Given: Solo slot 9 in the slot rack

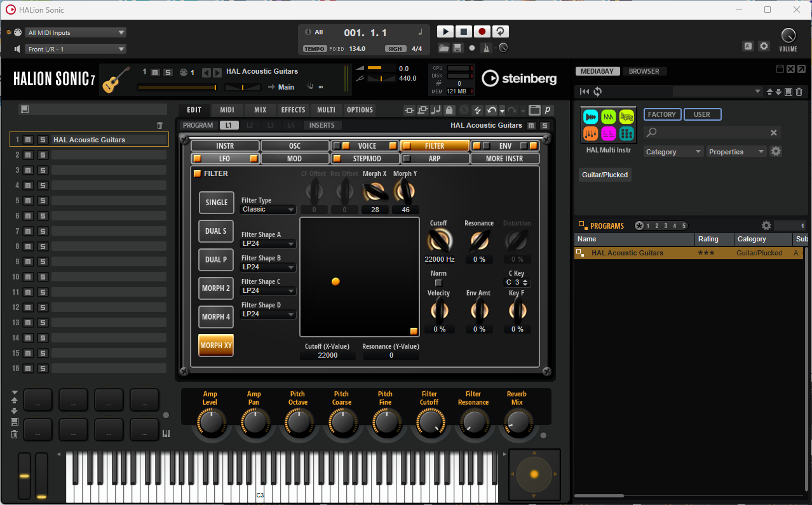Looking at the screenshot, I should pos(43,262).
